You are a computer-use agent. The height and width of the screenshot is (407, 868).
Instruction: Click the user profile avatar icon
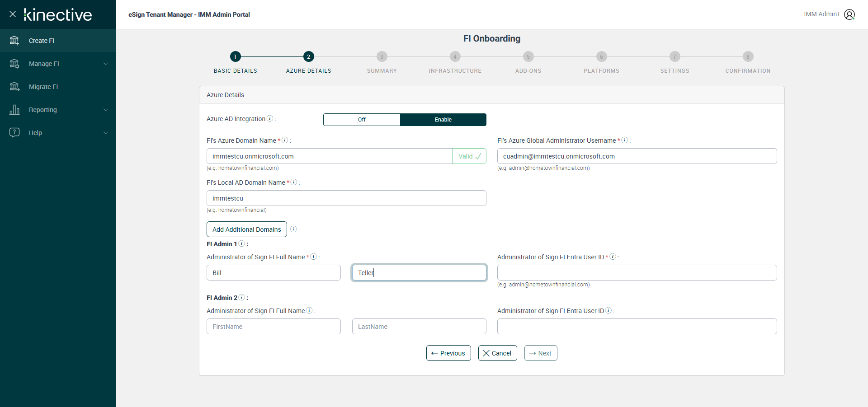(x=849, y=14)
